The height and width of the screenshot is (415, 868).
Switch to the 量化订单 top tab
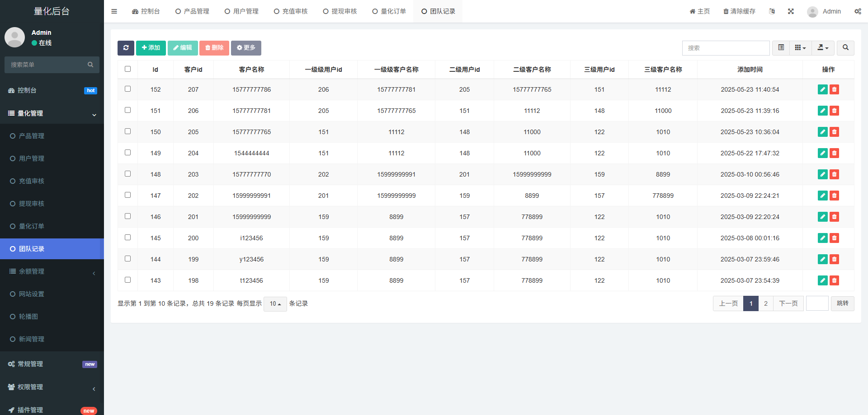389,11
